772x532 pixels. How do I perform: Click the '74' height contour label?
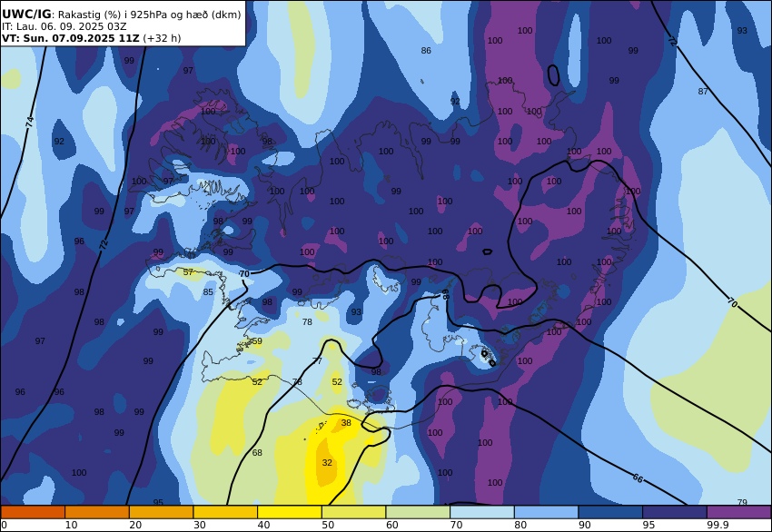30,122
